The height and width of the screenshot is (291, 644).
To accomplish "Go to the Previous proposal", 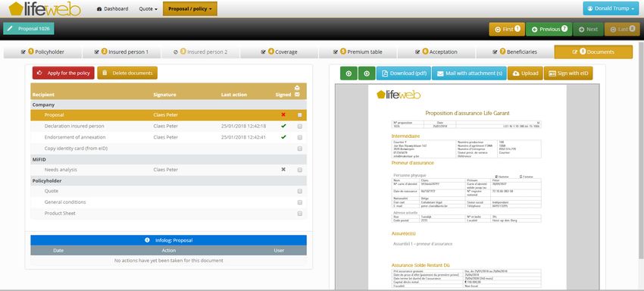I will click(x=549, y=30).
